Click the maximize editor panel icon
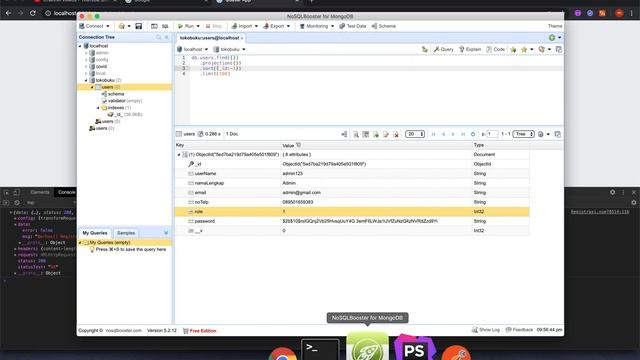This screenshot has height=360, width=640. tap(558, 49)
